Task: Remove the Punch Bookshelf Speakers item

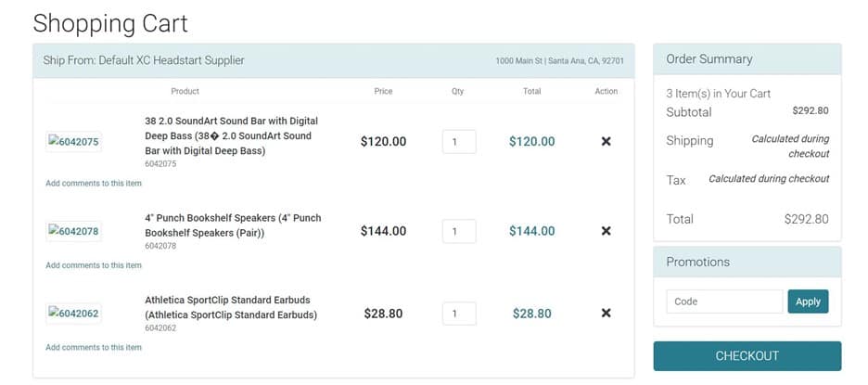Action: [x=606, y=231]
